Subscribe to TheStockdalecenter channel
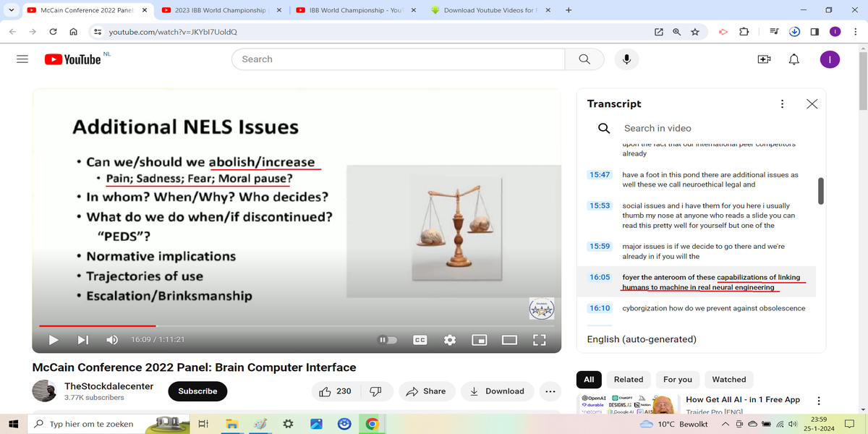Image resolution: width=868 pixels, height=434 pixels. [197, 391]
